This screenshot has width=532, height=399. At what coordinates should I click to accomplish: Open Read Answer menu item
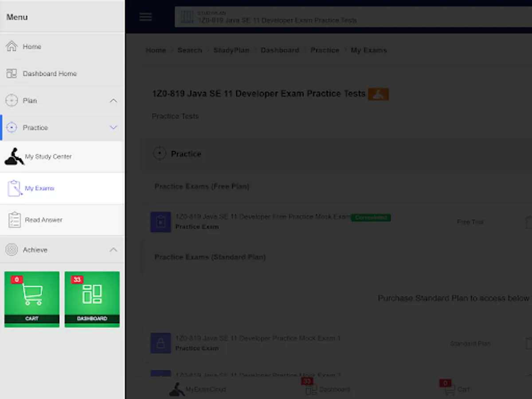62,219
